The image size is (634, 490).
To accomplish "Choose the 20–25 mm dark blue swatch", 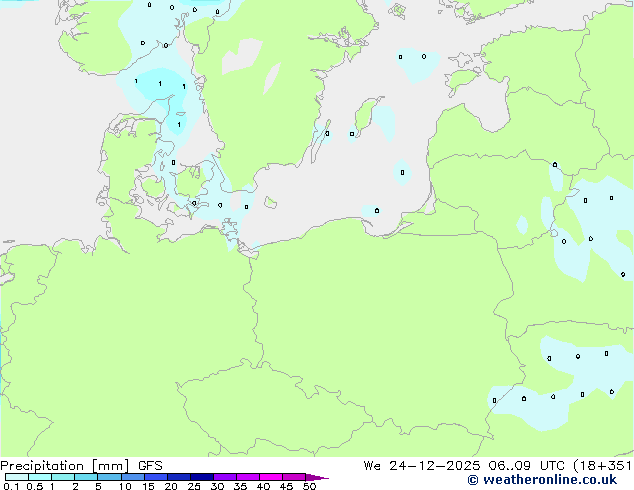I will (x=178, y=477).
